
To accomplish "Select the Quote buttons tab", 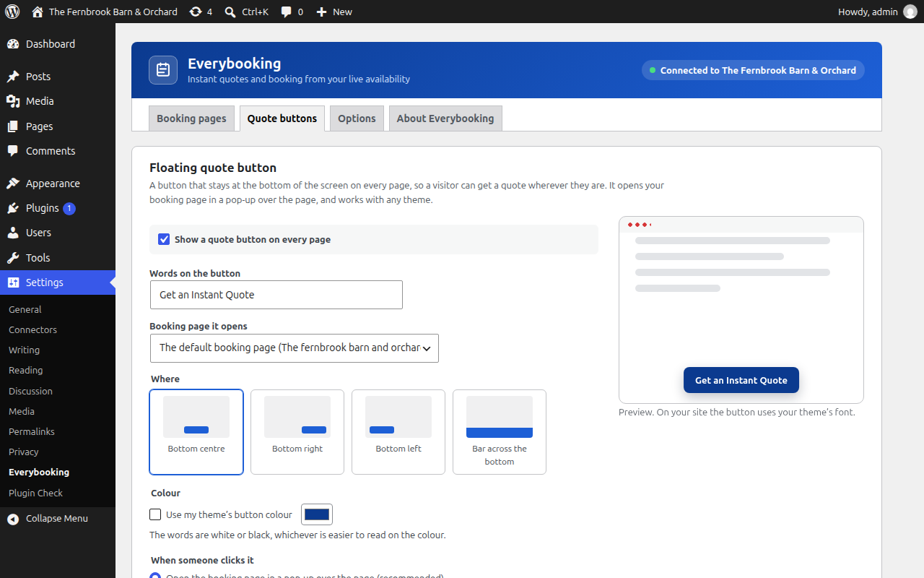I will 282,118.
